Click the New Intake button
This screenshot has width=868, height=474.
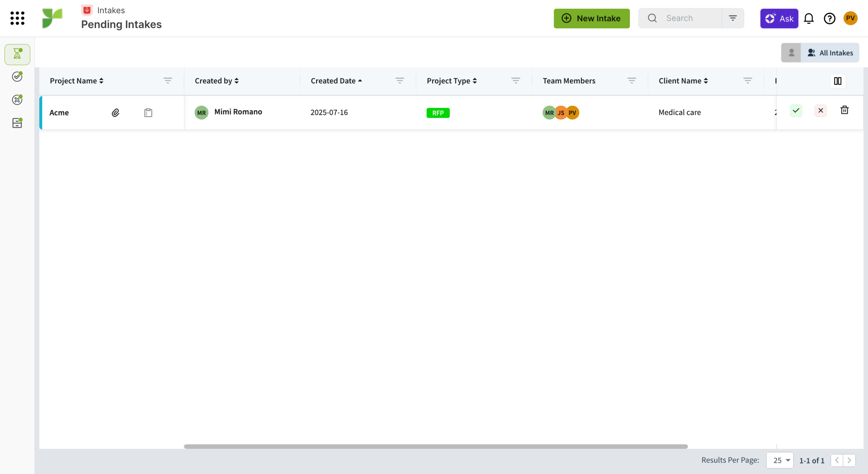point(592,18)
